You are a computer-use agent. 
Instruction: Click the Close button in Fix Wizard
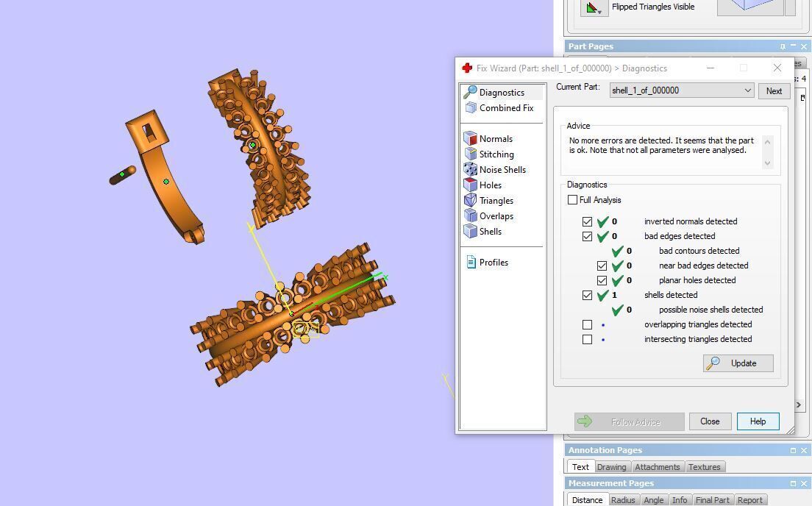pos(710,421)
